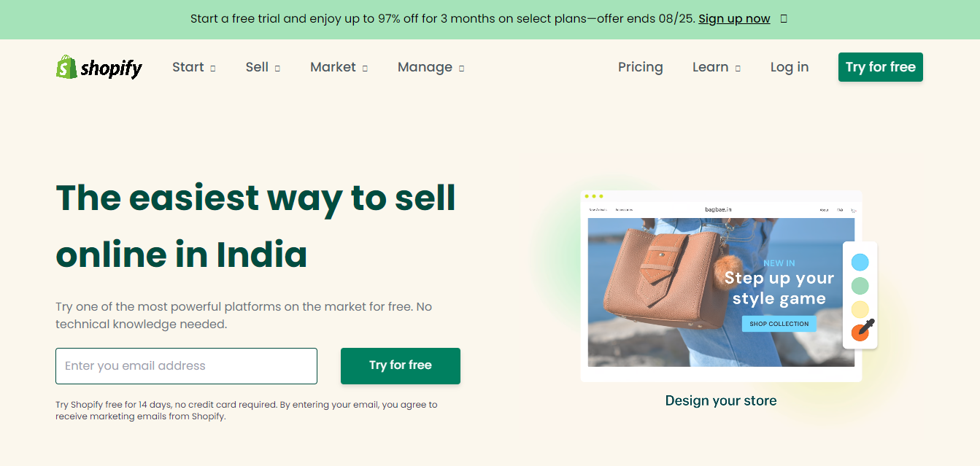Click the Sign up now banner link
The height and width of the screenshot is (466, 980).
(734, 18)
